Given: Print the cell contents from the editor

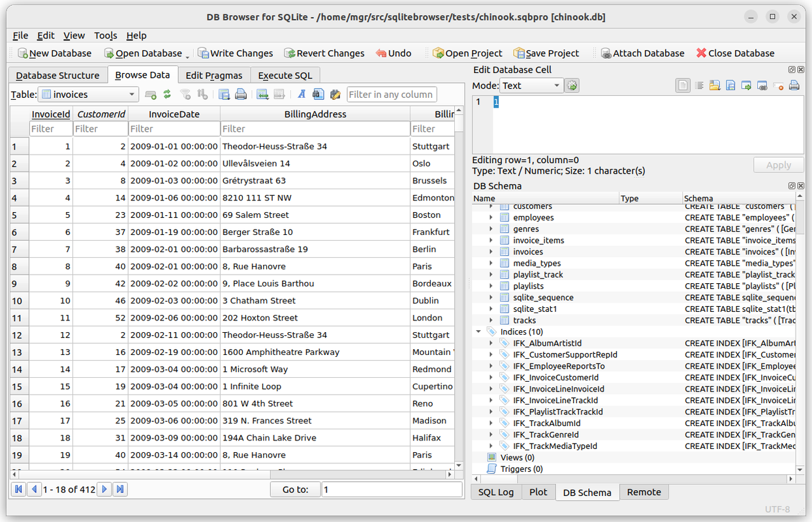Looking at the screenshot, I should click(x=794, y=85).
